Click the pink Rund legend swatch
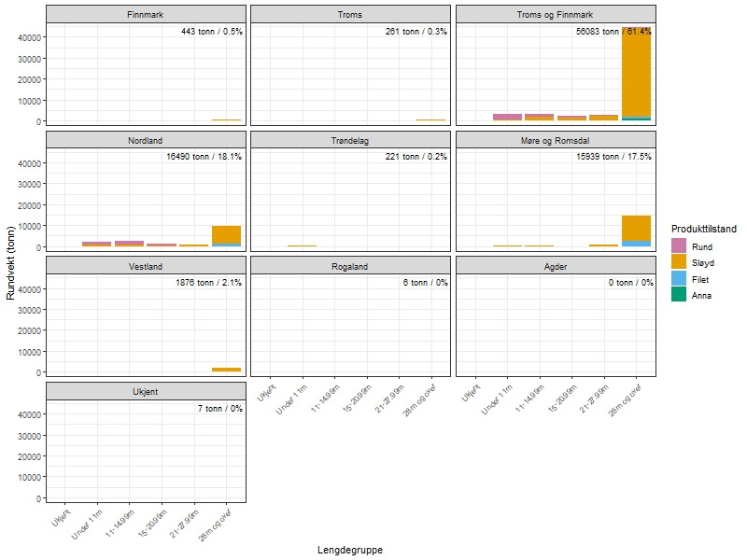747x560 pixels. [x=679, y=245]
